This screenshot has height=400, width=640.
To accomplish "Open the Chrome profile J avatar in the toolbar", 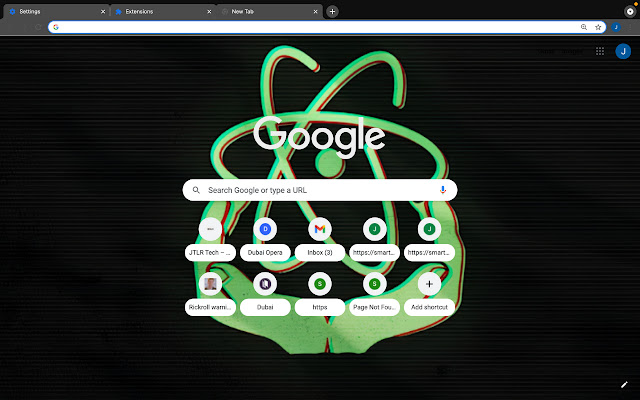I will pyautogui.click(x=616, y=27).
